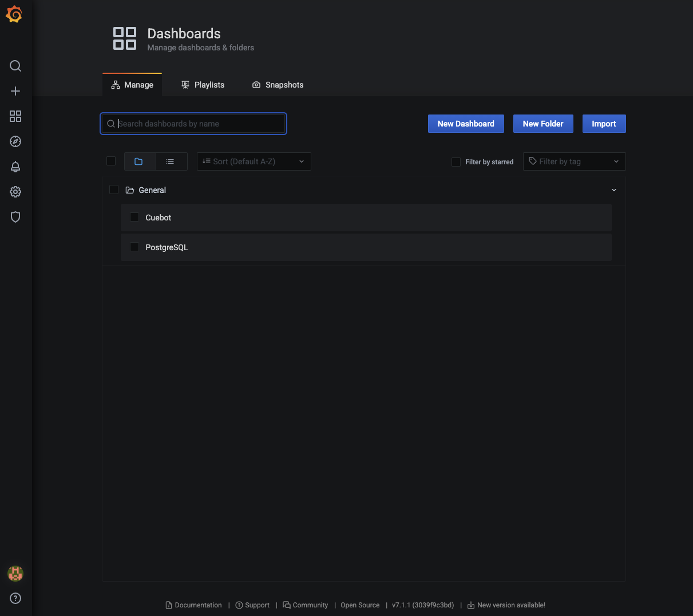Image resolution: width=693 pixels, height=616 pixels.
Task: Switch to the Snapshots tab
Action: pyautogui.click(x=278, y=85)
